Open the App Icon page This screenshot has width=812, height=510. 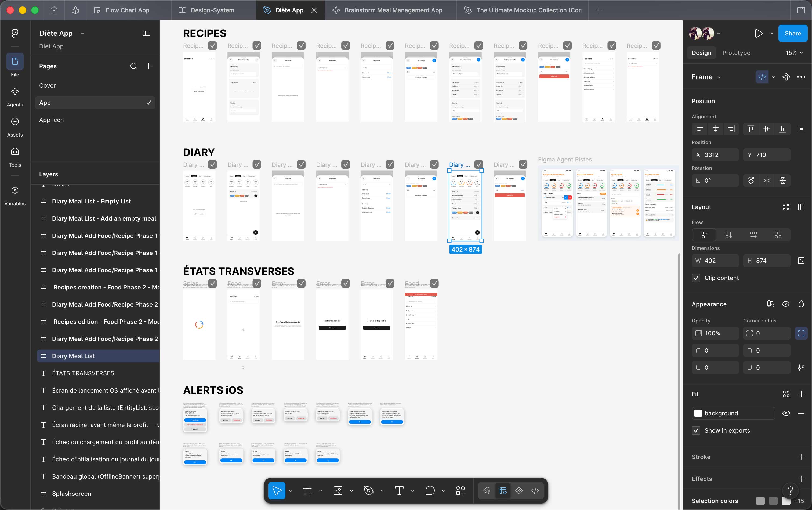tap(95, 120)
